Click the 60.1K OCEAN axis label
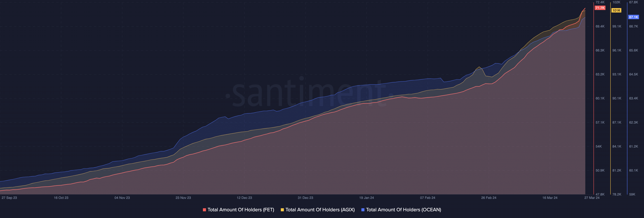Viewport: 644px width, 218px height. (x=634, y=170)
